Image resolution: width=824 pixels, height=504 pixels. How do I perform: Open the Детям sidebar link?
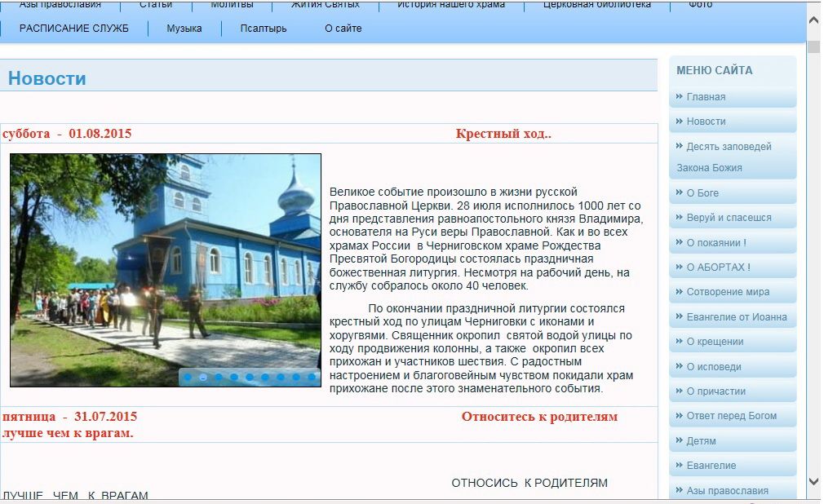(701, 441)
